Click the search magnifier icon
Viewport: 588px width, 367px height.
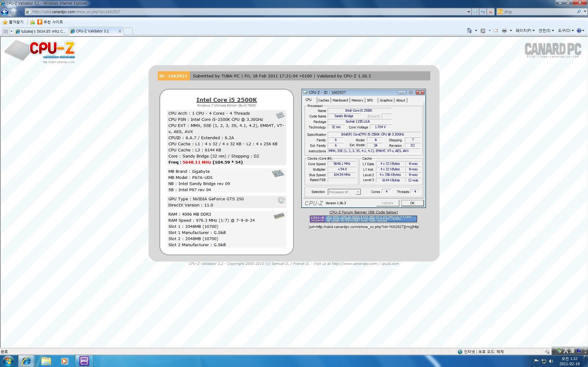tap(579, 12)
